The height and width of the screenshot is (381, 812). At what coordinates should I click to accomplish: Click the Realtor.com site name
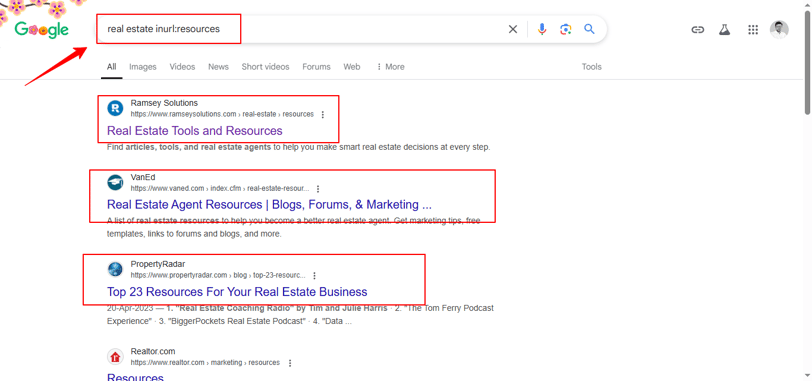[153, 351]
